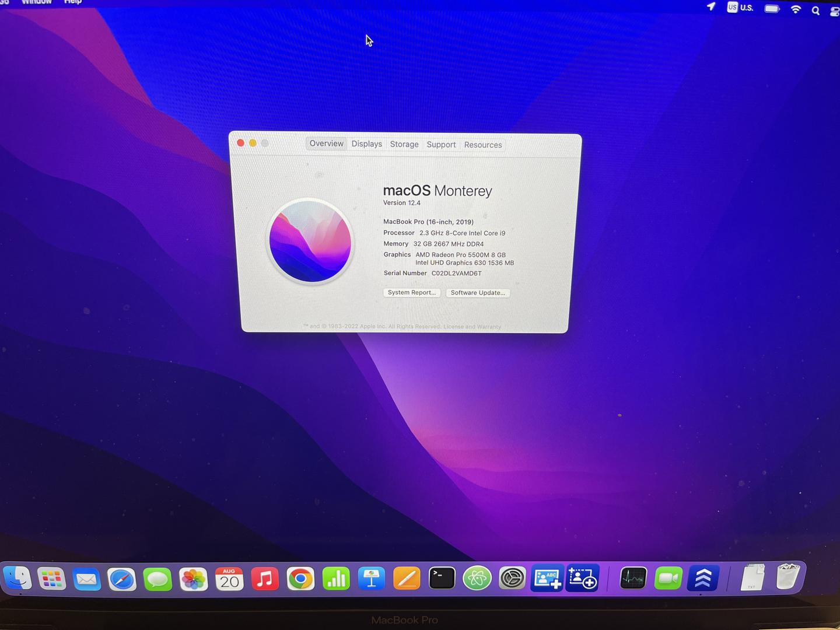Launch Numbers from the Dock
Image resolution: width=840 pixels, height=630 pixels.
[x=336, y=579]
